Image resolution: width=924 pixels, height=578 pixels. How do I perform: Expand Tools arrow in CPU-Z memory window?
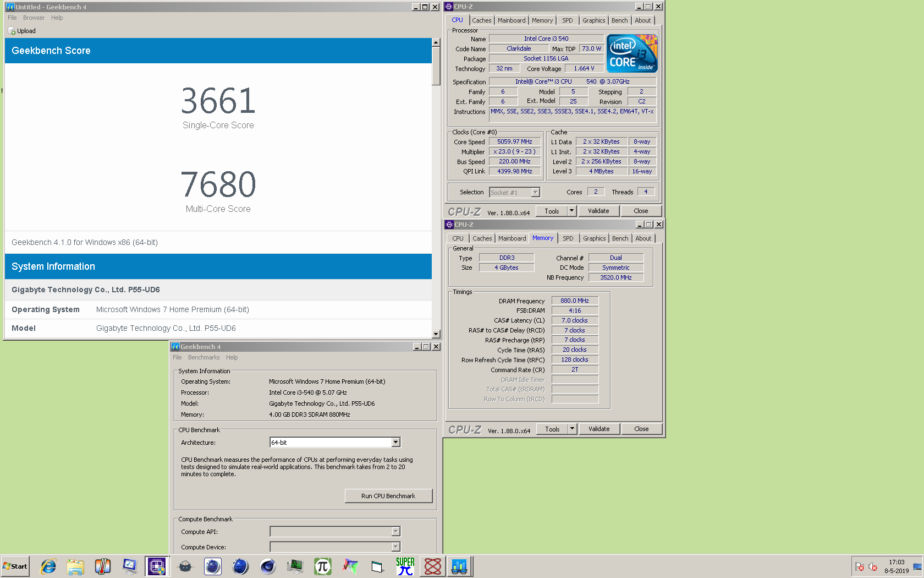click(572, 429)
